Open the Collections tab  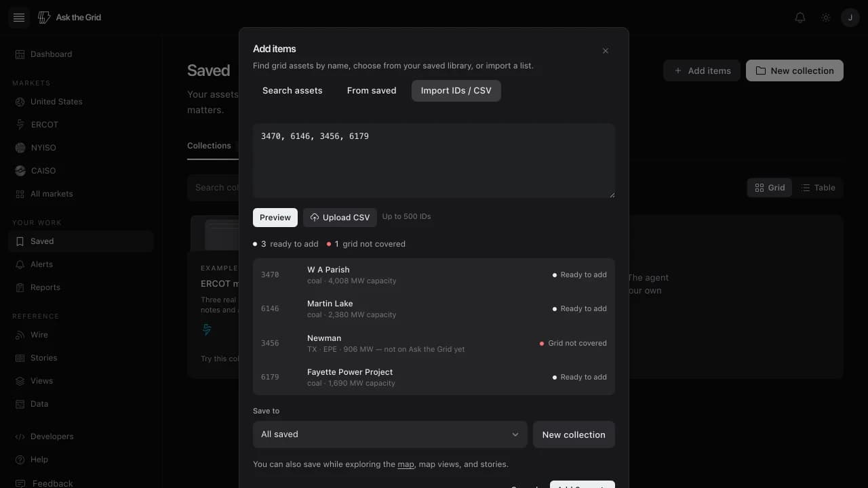(x=209, y=146)
